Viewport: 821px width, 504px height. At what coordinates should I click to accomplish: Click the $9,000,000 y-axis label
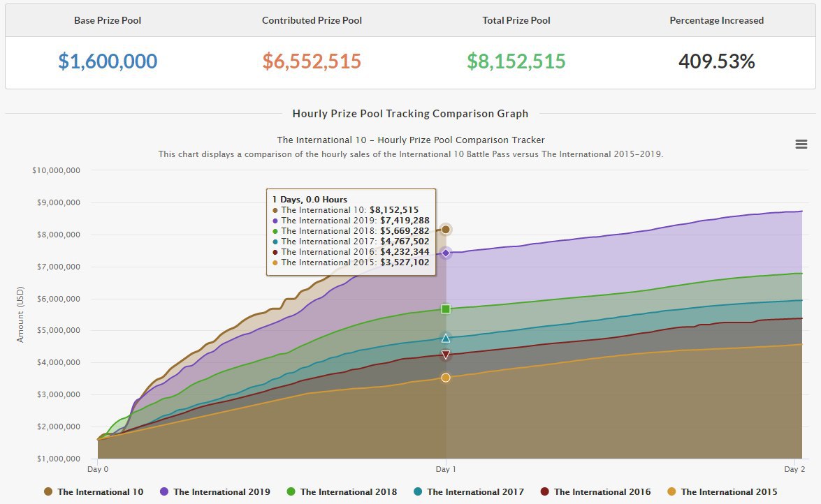click(x=58, y=202)
